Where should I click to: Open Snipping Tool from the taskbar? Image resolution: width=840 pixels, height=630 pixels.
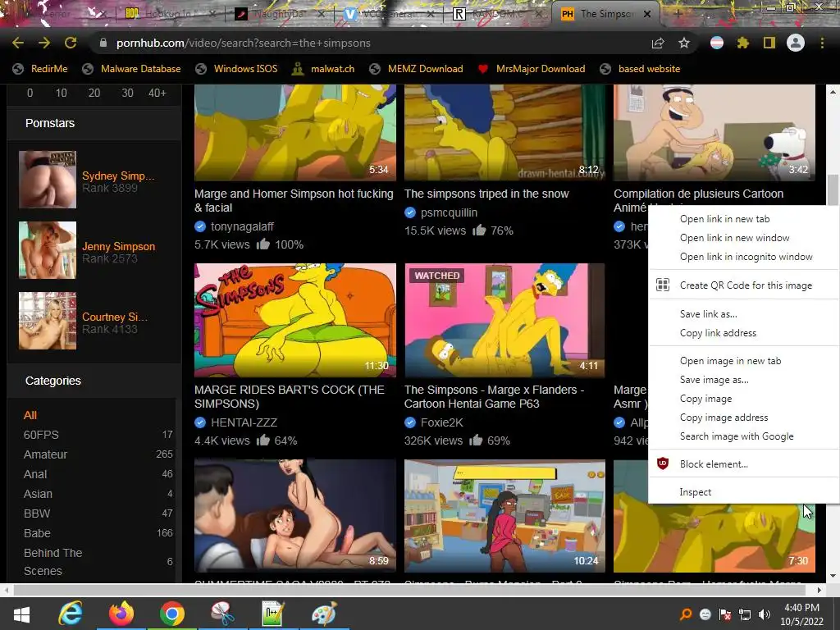(222, 614)
